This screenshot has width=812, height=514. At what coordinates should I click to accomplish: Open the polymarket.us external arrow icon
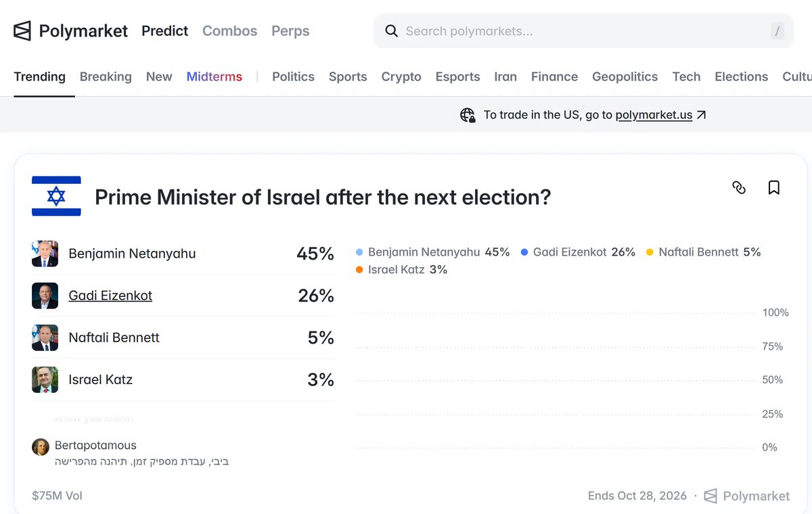701,115
